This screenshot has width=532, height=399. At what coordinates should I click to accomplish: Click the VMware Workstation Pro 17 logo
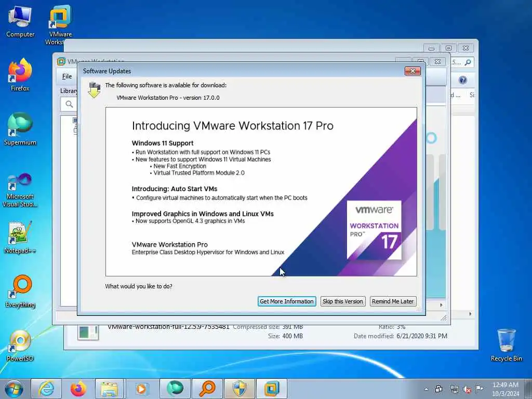point(374,230)
